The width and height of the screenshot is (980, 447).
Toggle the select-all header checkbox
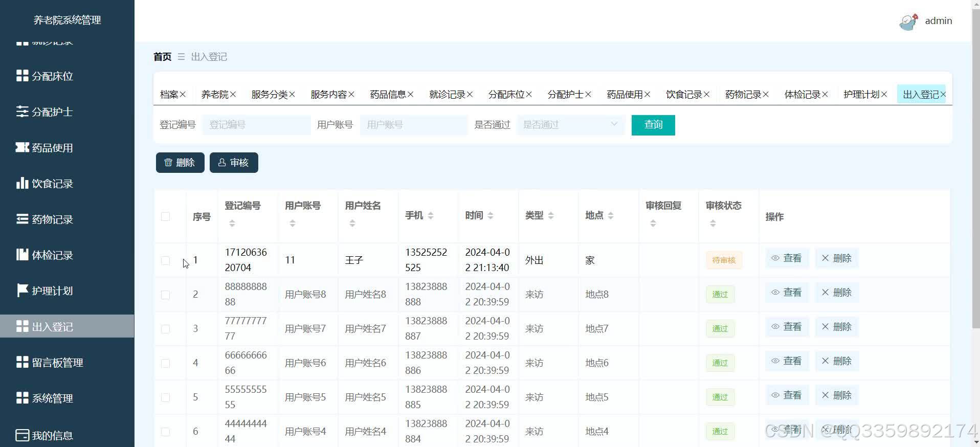[165, 216]
